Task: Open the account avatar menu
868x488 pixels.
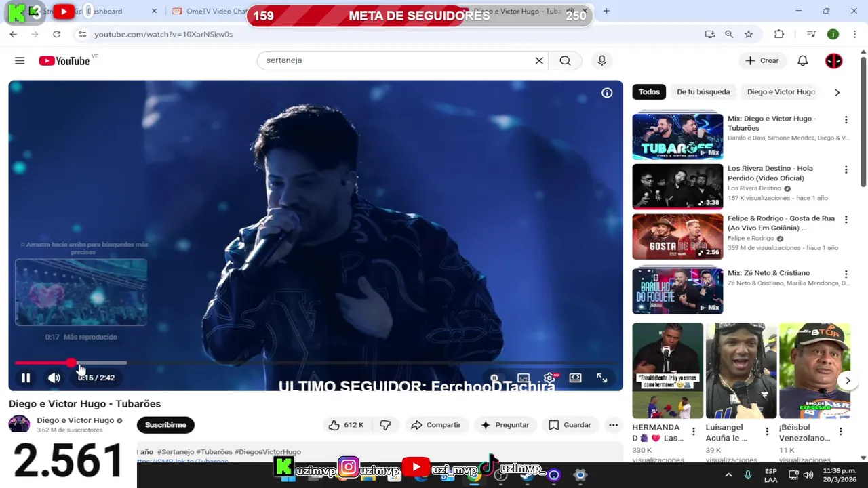Action: tap(833, 60)
